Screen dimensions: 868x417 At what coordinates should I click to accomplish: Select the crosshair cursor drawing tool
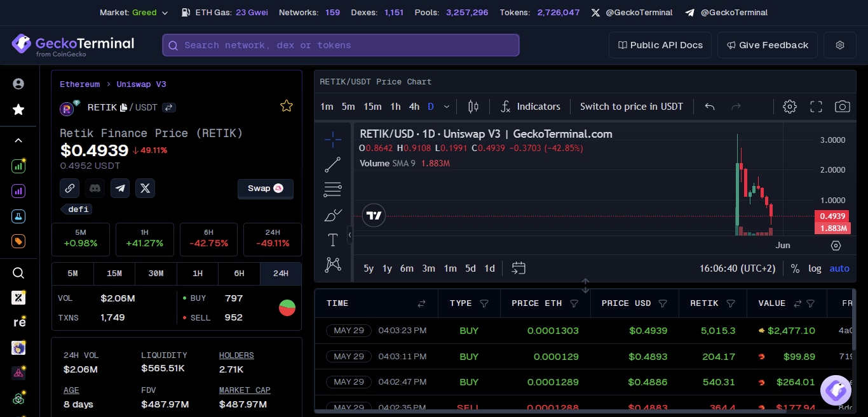point(333,140)
